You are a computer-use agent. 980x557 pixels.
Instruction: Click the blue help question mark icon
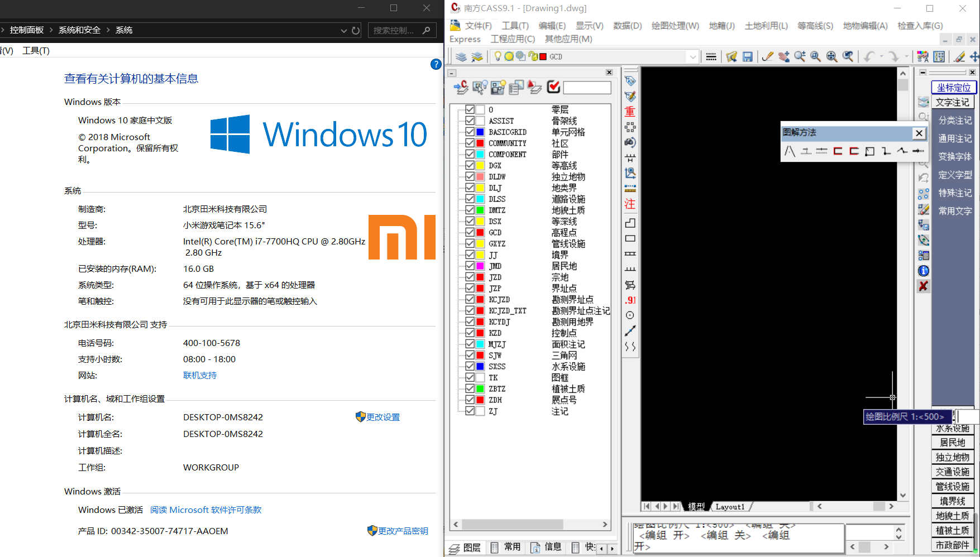coord(436,64)
